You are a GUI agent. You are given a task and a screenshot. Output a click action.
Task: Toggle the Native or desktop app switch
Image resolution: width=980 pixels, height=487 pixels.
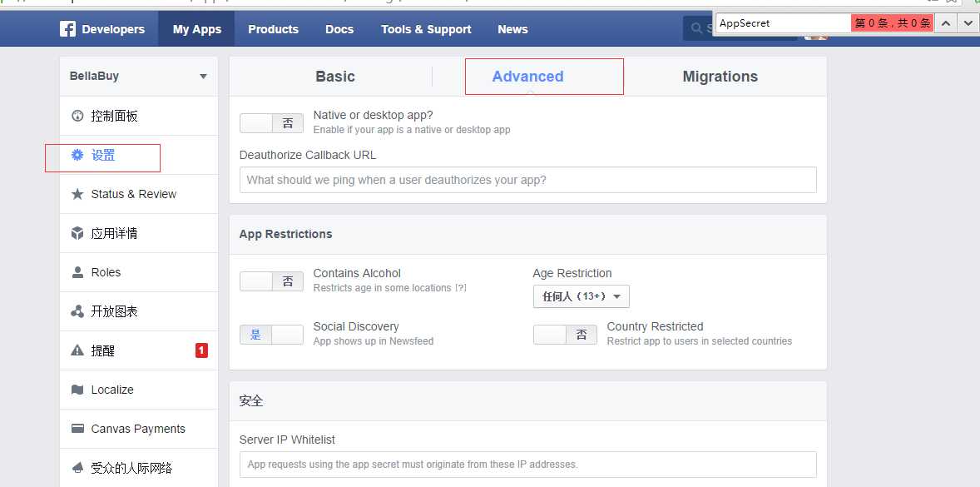click(271, 123)
